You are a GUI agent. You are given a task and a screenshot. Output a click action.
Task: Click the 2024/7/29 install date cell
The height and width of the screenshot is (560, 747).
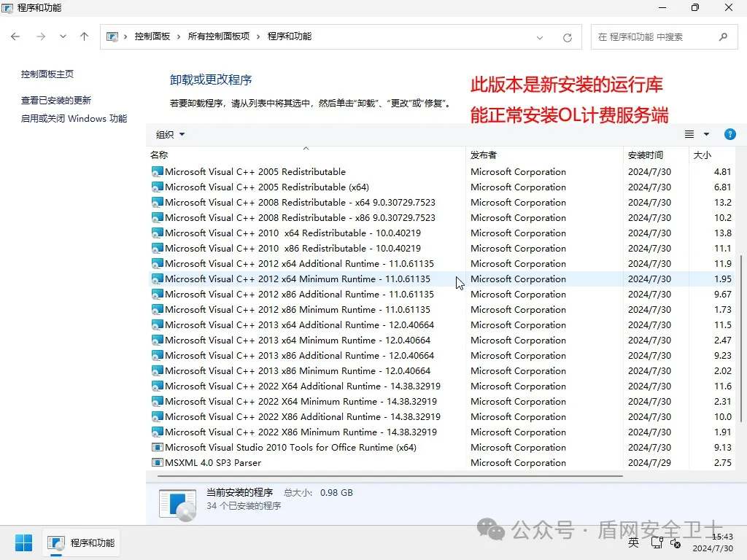coord(649,462)
